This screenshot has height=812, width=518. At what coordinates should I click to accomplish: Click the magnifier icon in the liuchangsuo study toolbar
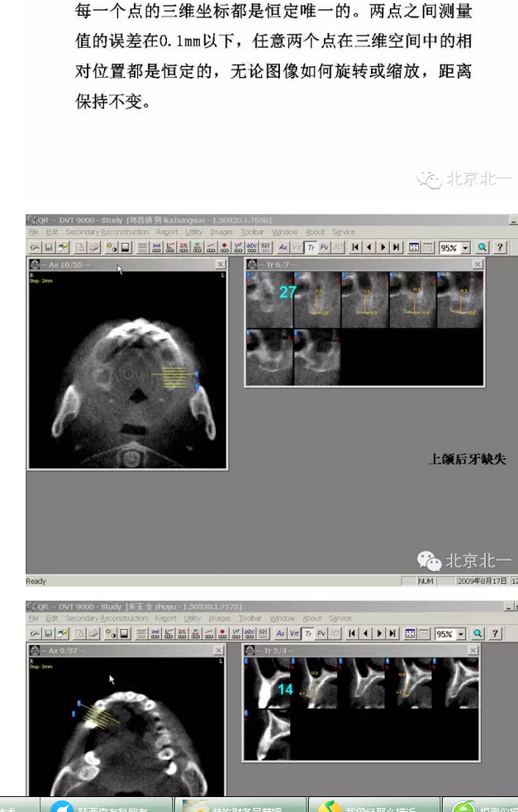[x=482, y=247]
